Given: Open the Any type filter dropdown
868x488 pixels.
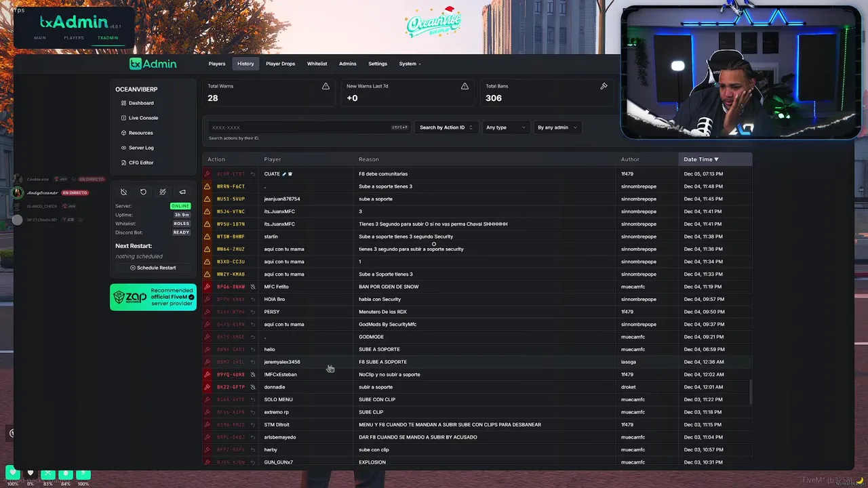Looking at the screenshot, I should click(x=505, y=127).
